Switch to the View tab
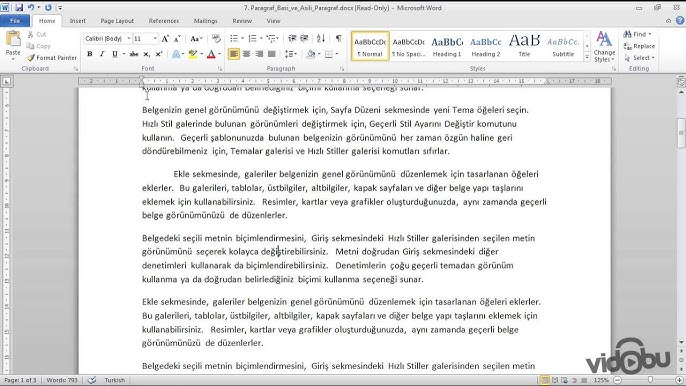The height and width of the screenshot is (386, 686). click(273, 21)
